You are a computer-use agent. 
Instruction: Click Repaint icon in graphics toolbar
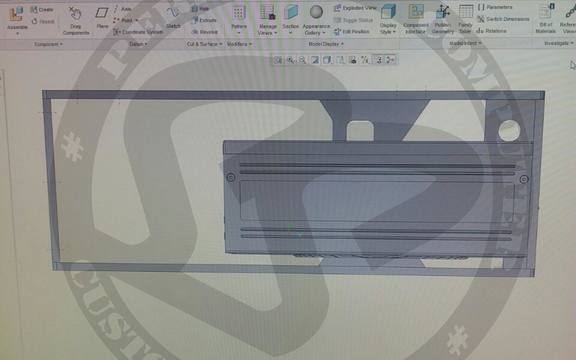[x=315, y=60]
